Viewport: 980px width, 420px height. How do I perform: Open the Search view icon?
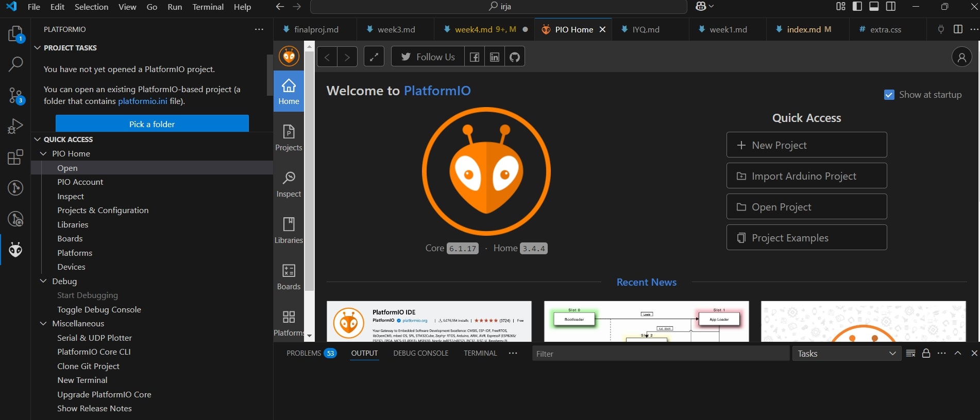click(15, 64)
